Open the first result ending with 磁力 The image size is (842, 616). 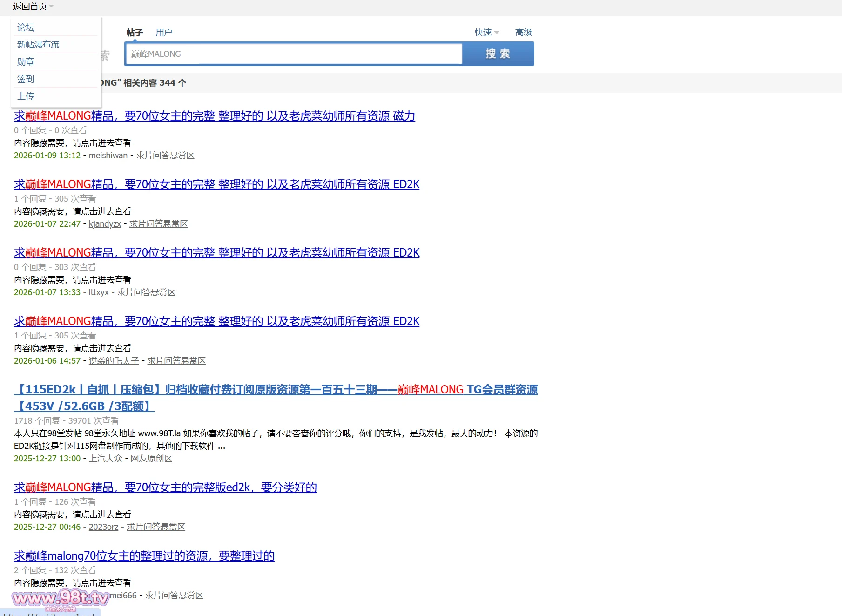(214, 116)
